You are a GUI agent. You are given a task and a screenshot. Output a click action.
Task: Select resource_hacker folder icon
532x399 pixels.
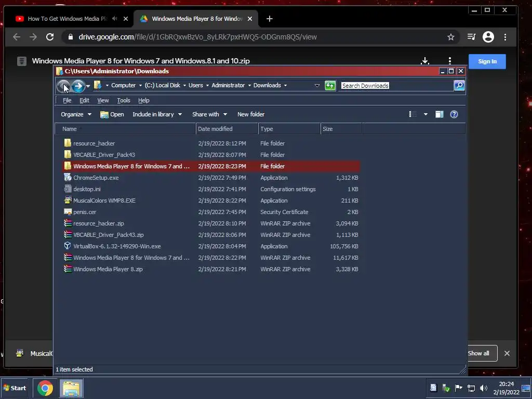tap(68, 143)
